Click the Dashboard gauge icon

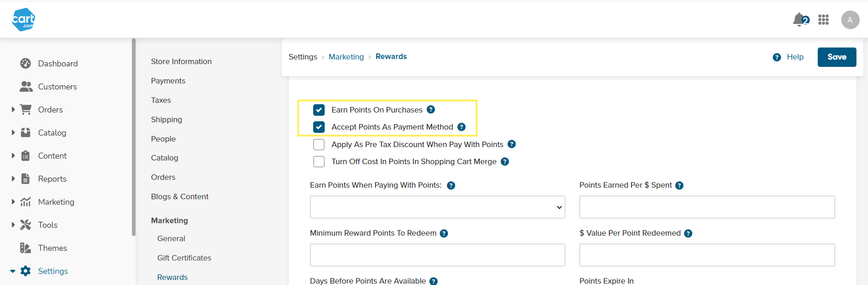click(x=26, y=63)
